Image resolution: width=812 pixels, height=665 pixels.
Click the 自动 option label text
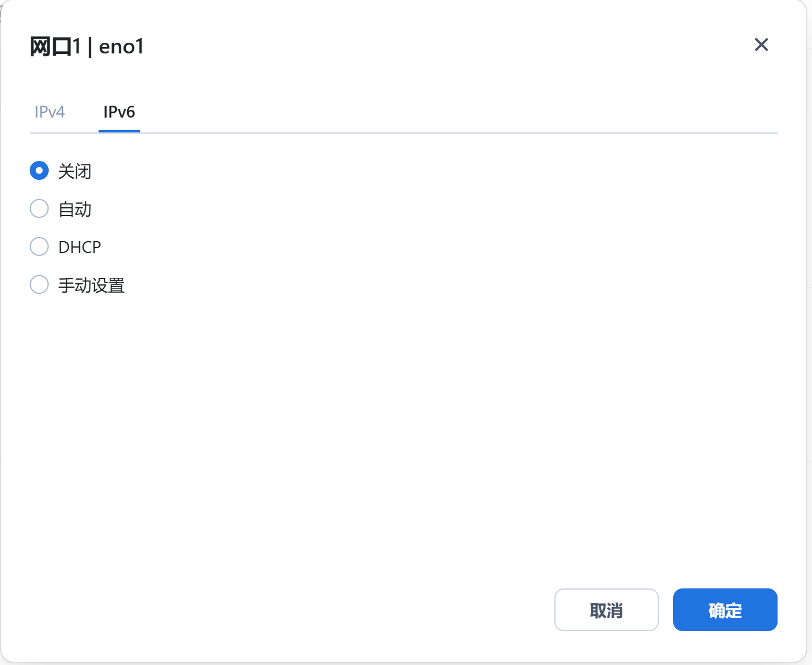pyautogui.click(x=75, y=209)
